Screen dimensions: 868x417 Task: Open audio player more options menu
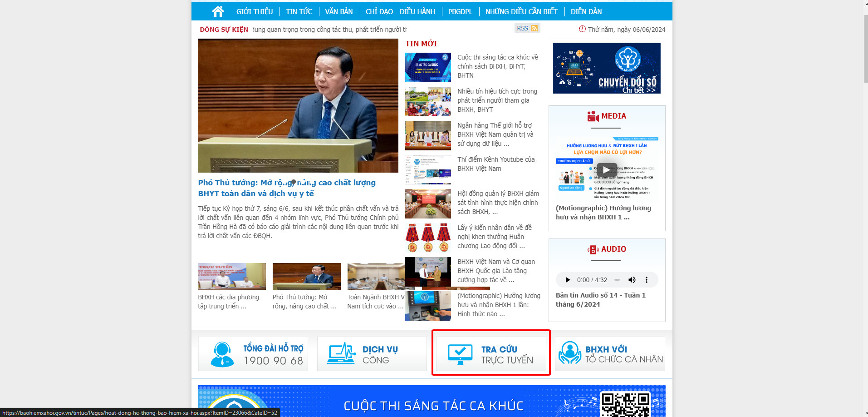click(x=647, y=280)
